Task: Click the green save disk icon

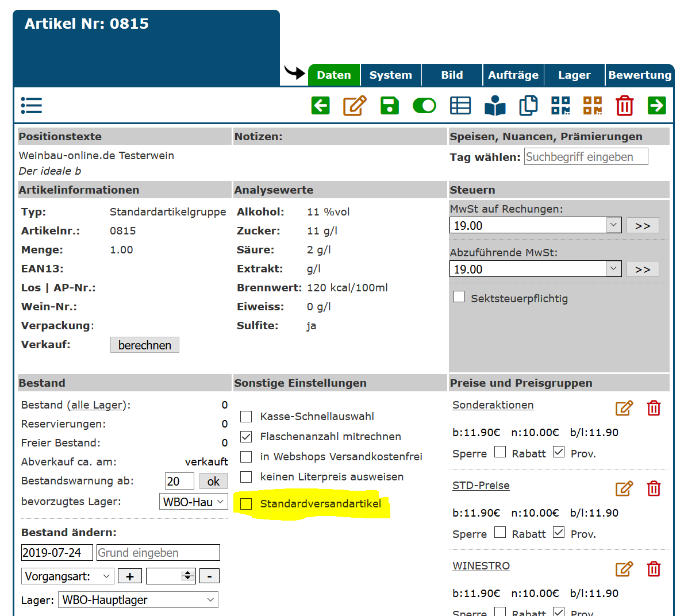Action: pos(390,106)
